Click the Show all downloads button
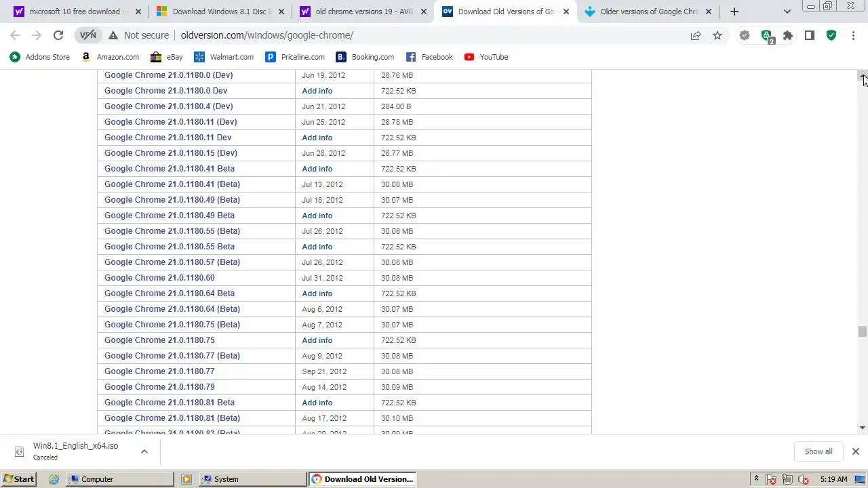The width and height of the screenshot is (868, 488). 818,451
